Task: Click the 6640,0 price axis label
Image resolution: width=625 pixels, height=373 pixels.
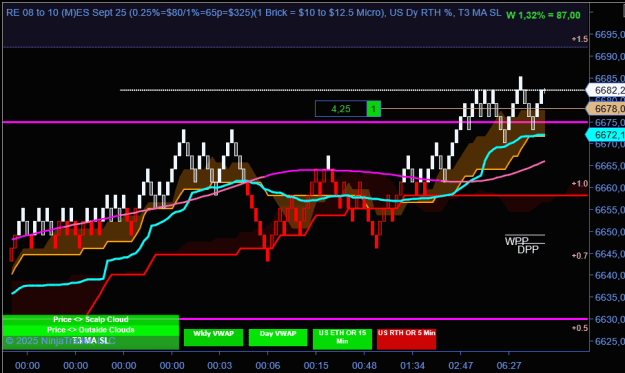Action: [x=610, y=275]
